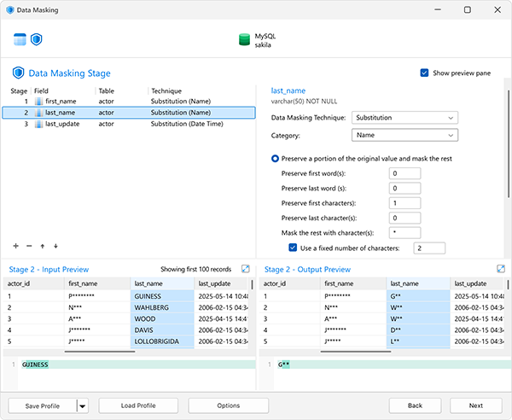Click the Preserve first characters input field
This screenshot has width=512, height=420.
(404, 203)
